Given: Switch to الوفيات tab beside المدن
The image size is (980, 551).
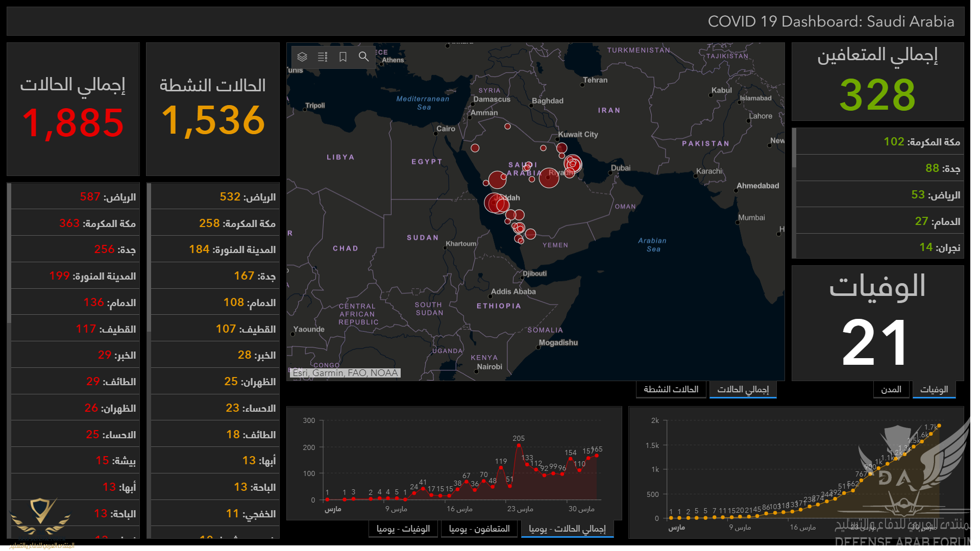Looking at the screenshot, I should tap(934, 389).
